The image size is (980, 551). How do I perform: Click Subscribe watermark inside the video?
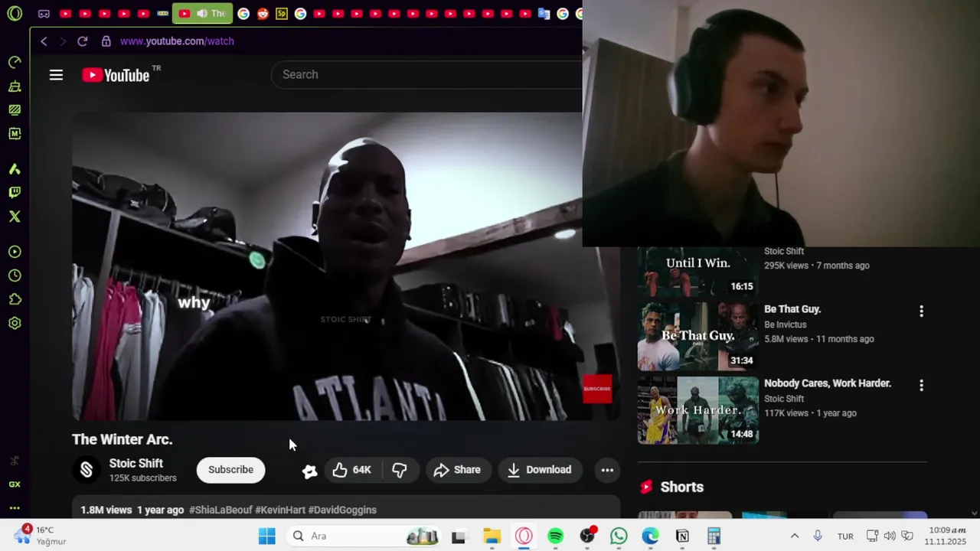pos(597,389)
